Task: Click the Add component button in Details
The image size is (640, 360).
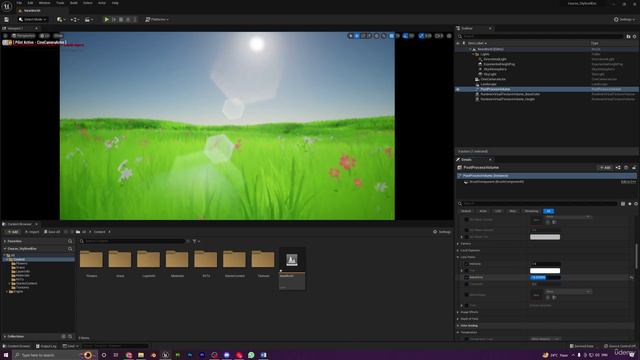Action: (605, 168)
